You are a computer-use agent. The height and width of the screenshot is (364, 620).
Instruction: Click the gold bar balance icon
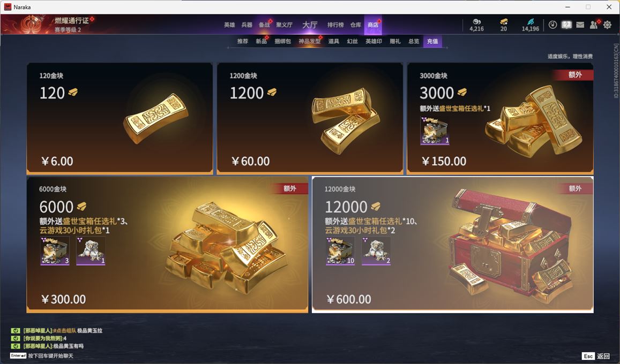pos(504,21)
